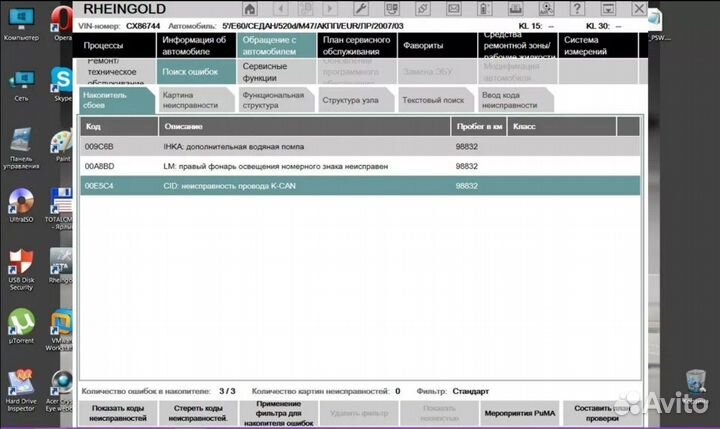The image size is (720, 429).
Task: Open the Paint desktop shortcut
Action: coord(62,146)
